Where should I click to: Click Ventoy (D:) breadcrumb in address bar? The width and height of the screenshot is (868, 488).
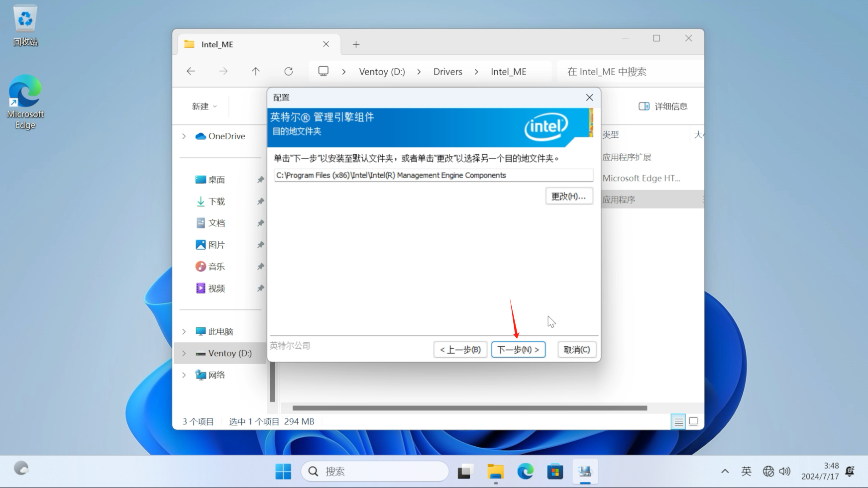coord(382,72)
